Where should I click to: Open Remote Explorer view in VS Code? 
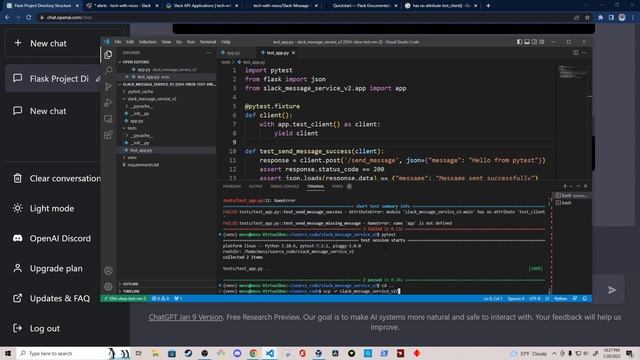[108, 119]
